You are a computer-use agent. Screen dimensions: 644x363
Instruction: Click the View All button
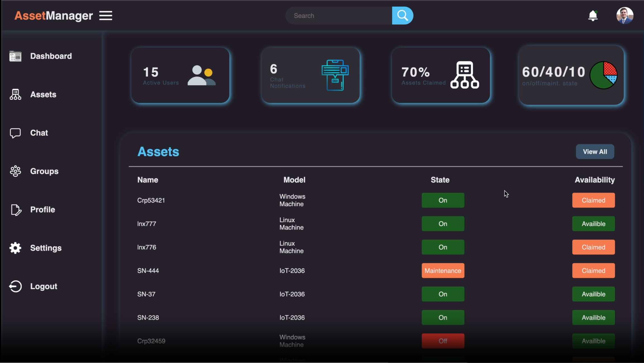click(x=595, y=152)
